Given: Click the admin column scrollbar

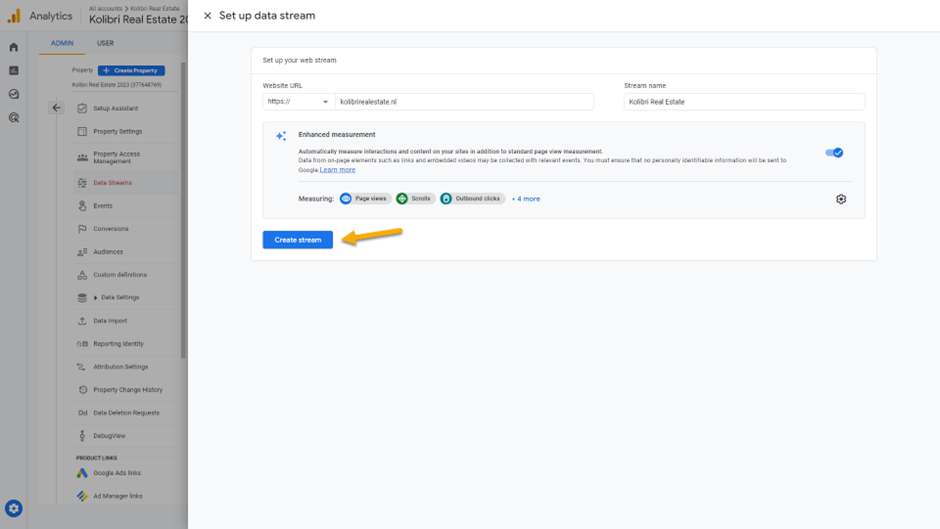Looking at the screenshot, I should pos(183,210).
